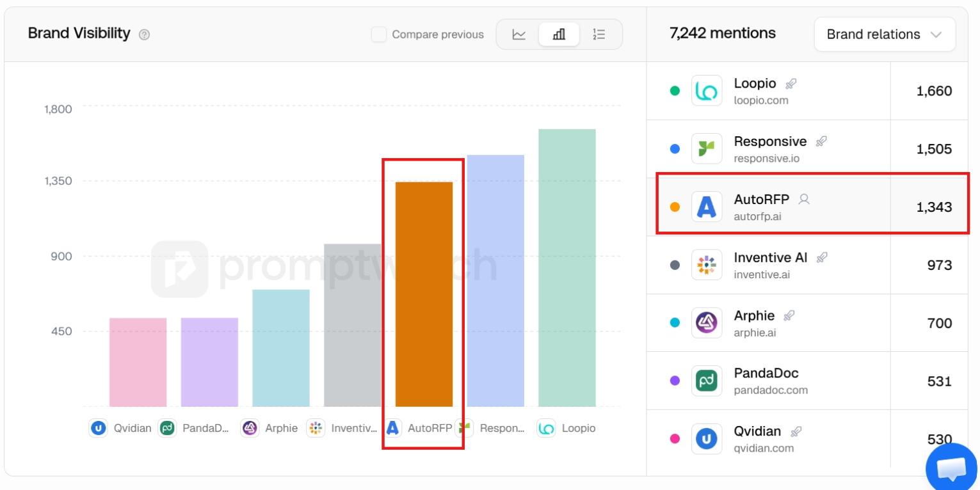
Task: Click the Inventive AI logo in mentions list
Action: tap(707, 265)
